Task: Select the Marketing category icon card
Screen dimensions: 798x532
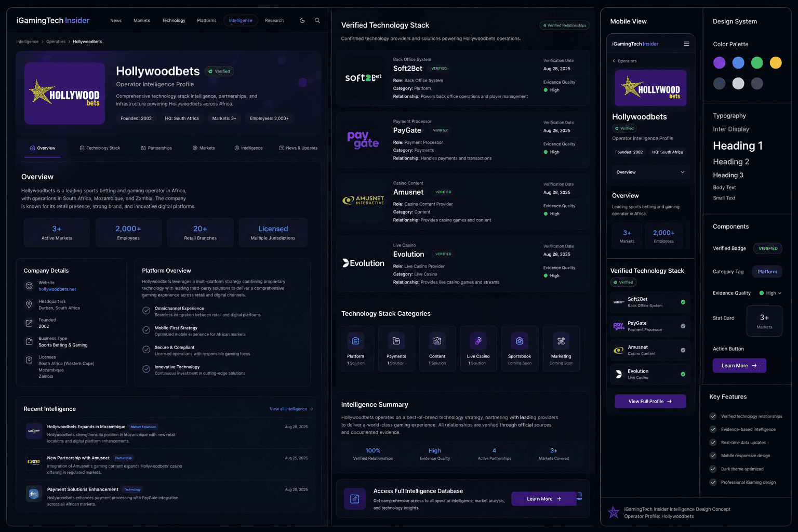Action: pyautogui.click(x=561, y=349)
